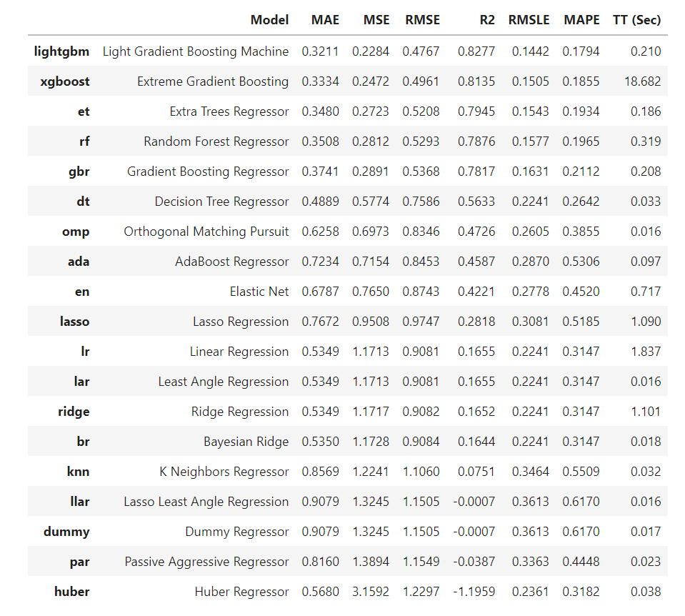Click the Passive Aggressive Regressor cell
The height and width of the screenshot is (616, 685).
[206, 562]
